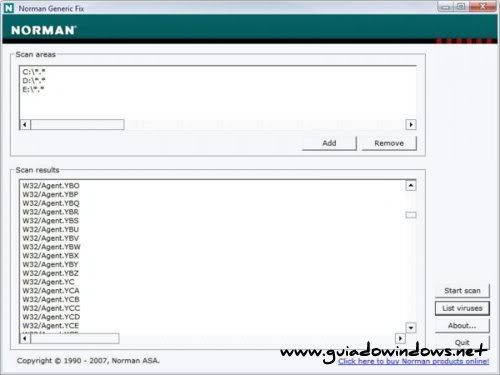Click scan areas right scroll arrow
Image resolution: width=500 pixels, height=375 pixels.
pos(411,125)
